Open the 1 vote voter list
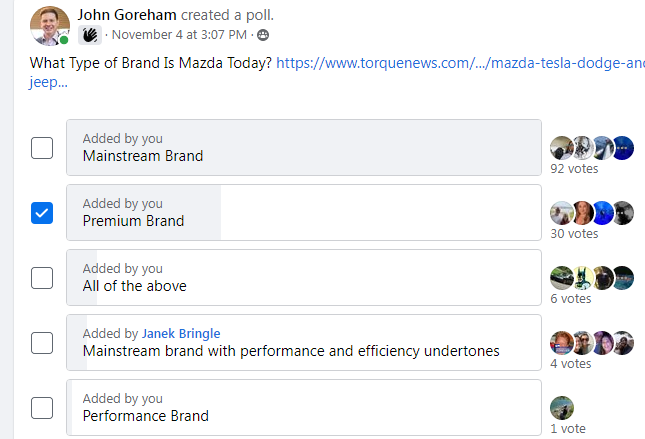Screen dimensions: 645x439 coord(567,429)
